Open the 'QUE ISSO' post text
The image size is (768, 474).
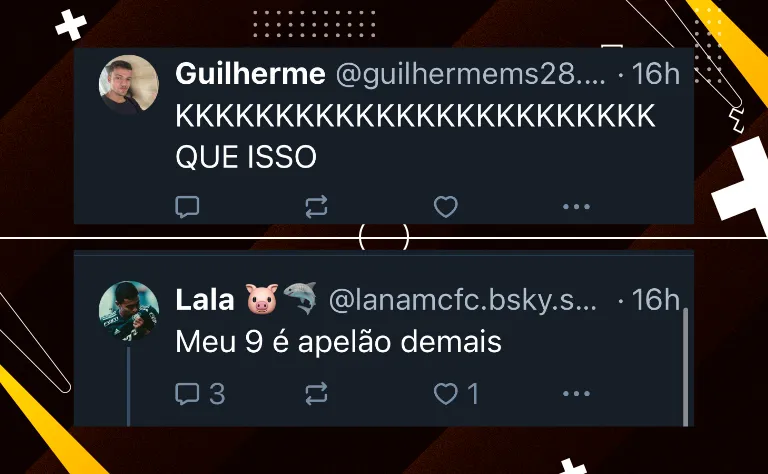(x=246, y=157)
